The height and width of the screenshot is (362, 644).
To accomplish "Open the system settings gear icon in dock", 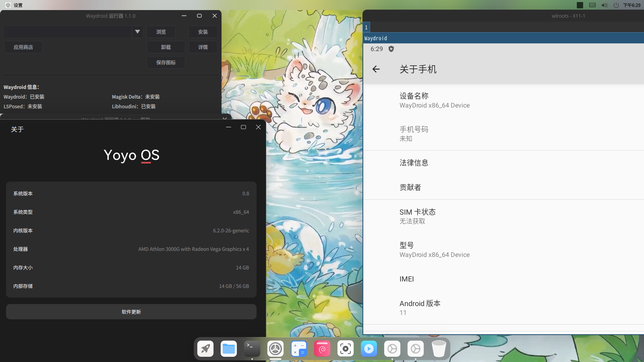I will pos(275,349).
